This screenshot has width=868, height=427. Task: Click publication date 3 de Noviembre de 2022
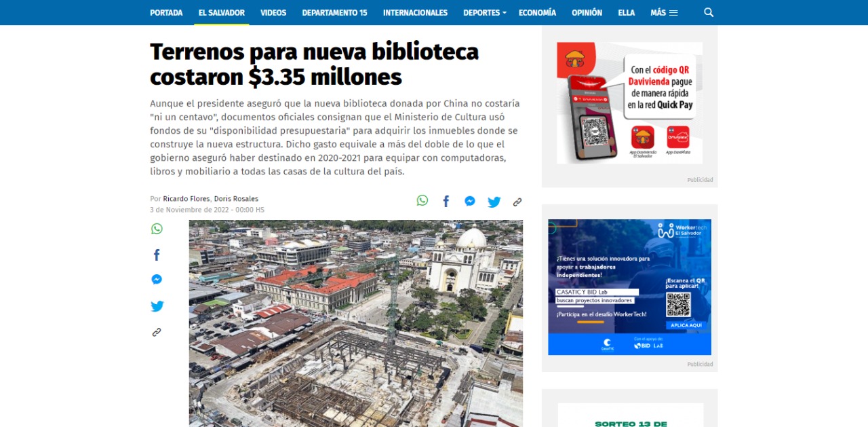click(207, 210)
